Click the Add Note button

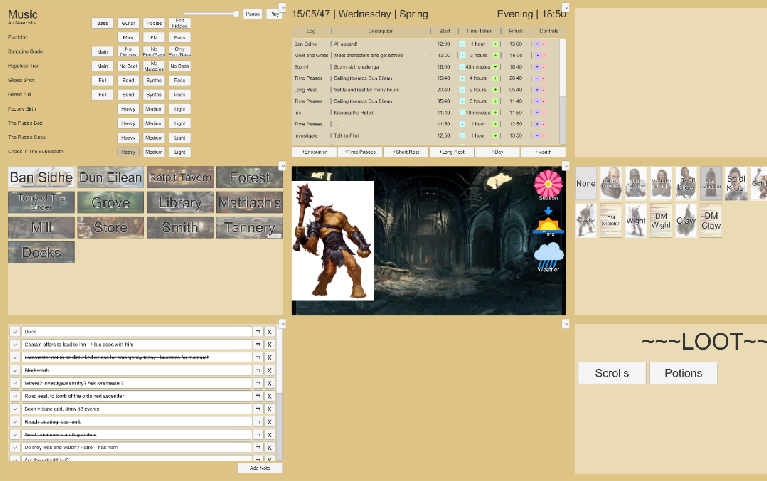pyautogui.click(x=260, y=468)
